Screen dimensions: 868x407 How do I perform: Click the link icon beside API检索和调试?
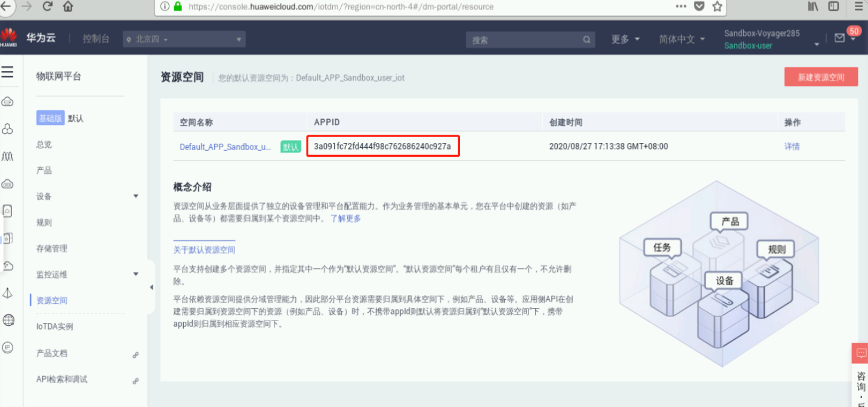tap(135, 381)
